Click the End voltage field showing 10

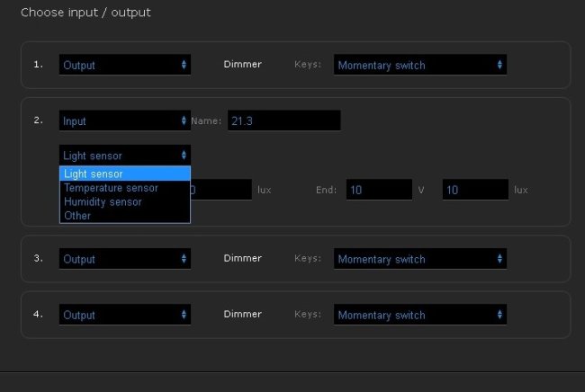coord(377,190)
